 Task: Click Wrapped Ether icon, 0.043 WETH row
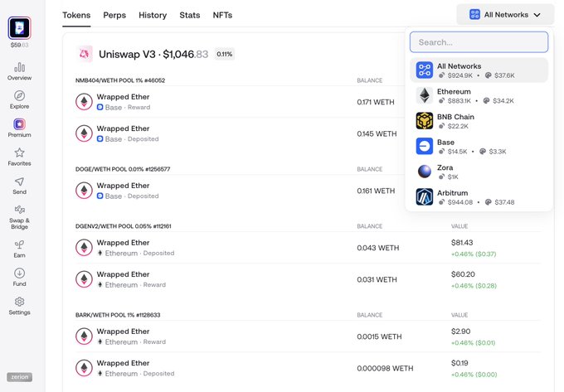click(84, 248)
